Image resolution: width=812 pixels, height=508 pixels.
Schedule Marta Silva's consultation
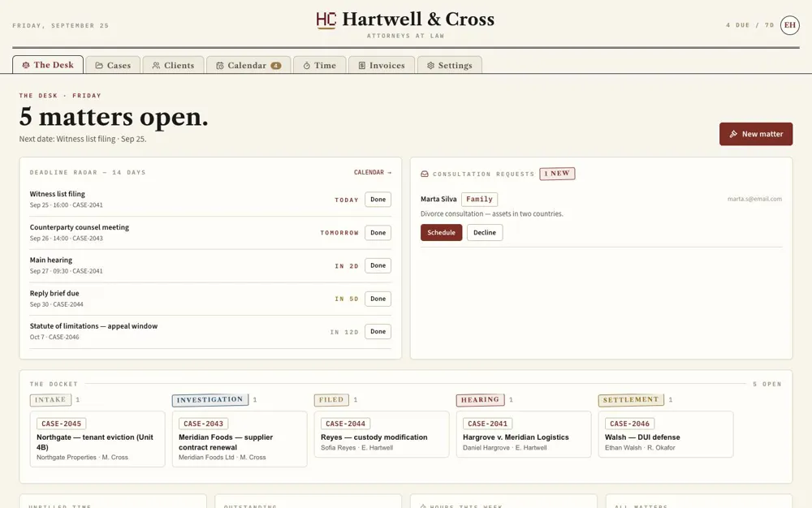pos(441,232)
